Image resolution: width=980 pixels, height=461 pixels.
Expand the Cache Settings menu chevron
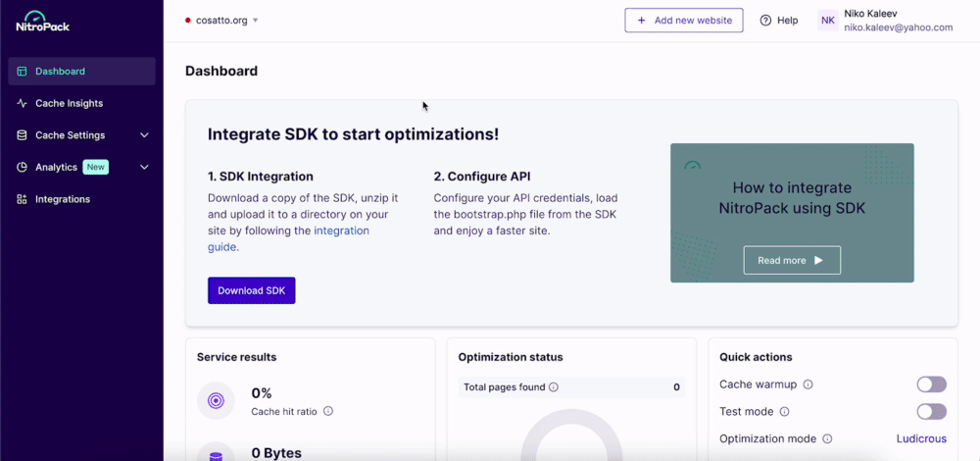click(x=144, y=135)
